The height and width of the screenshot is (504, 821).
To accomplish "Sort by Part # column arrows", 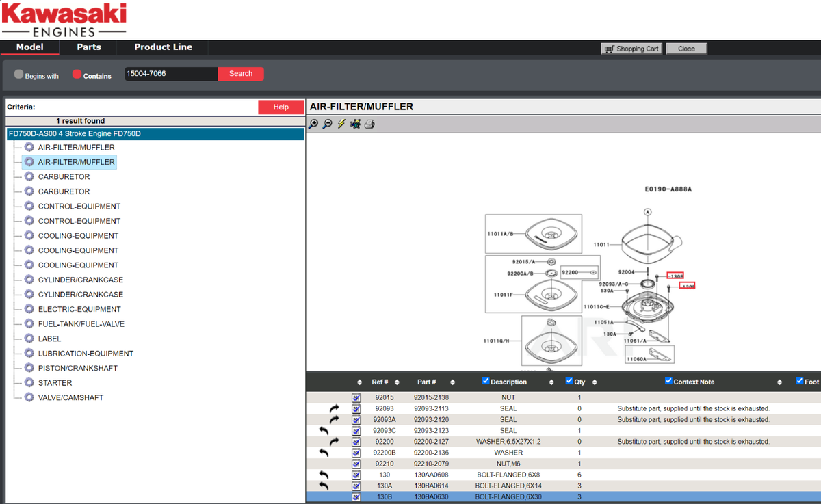I will [x=452, y=382].
